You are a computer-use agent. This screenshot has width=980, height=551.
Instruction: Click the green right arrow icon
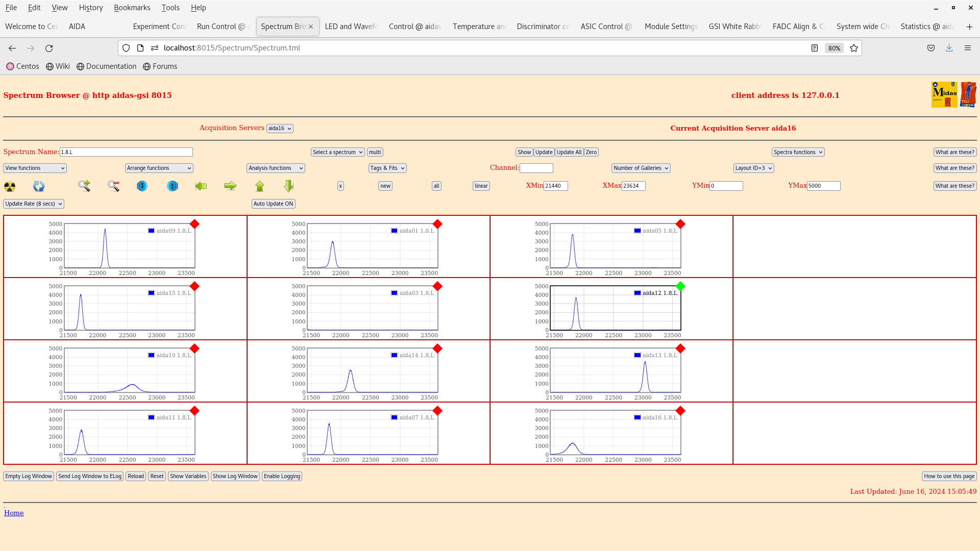pyautogui.click(x=230, y=186)
